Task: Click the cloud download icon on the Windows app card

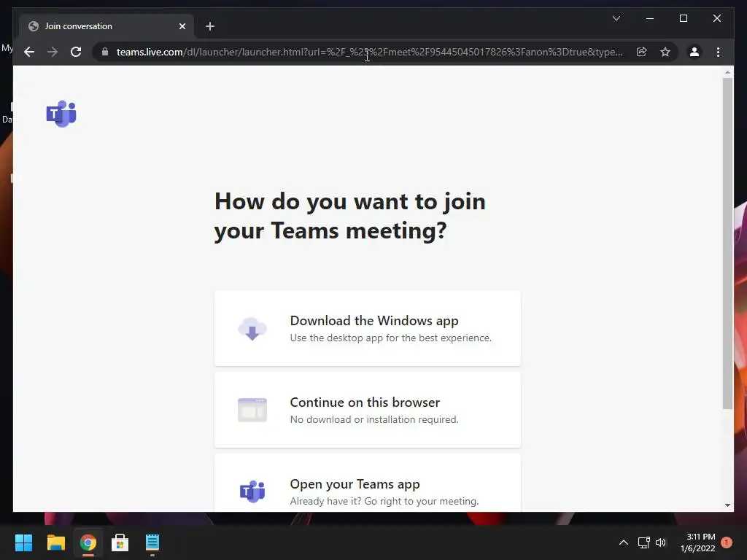Action: (x=252, y=329)
